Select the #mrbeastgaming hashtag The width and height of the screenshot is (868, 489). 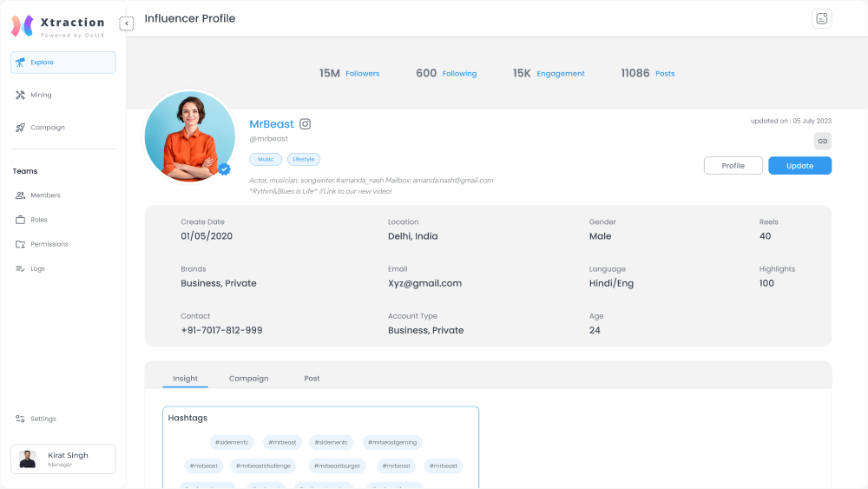[392, 442]
